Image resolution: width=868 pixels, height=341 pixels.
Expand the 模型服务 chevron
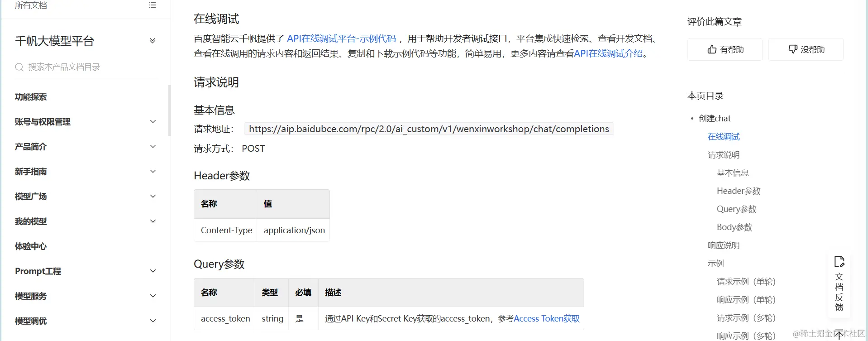pos(153,296)
